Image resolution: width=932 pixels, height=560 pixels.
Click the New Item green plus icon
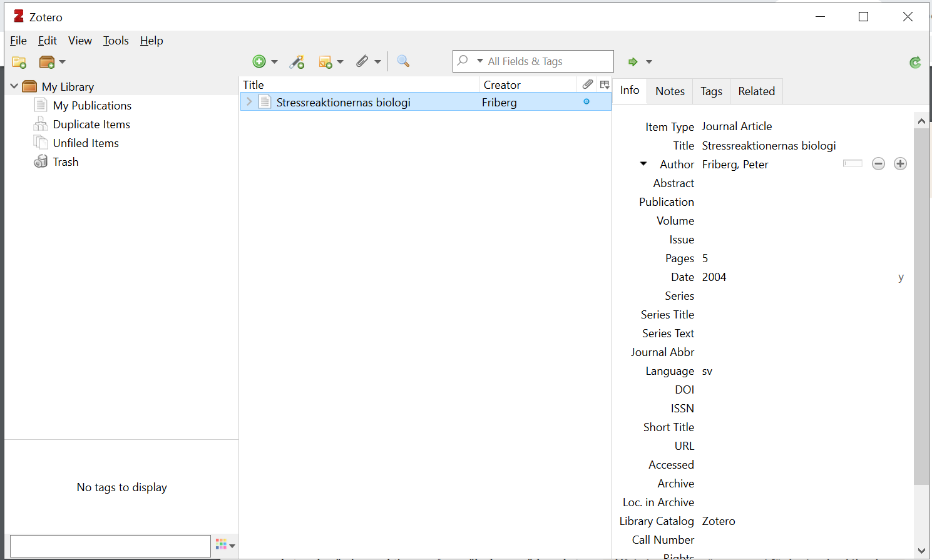pos(259,61)
